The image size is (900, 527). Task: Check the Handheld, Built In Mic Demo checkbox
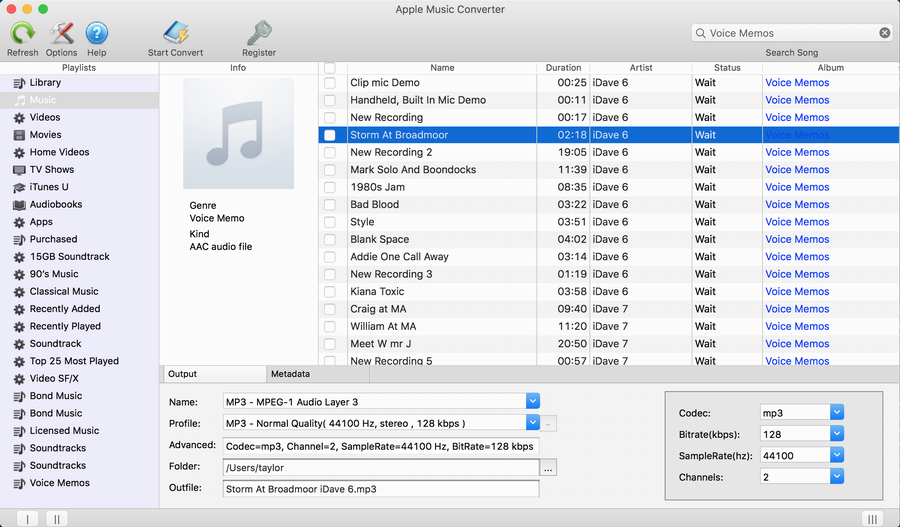click(x=329, y=100)
